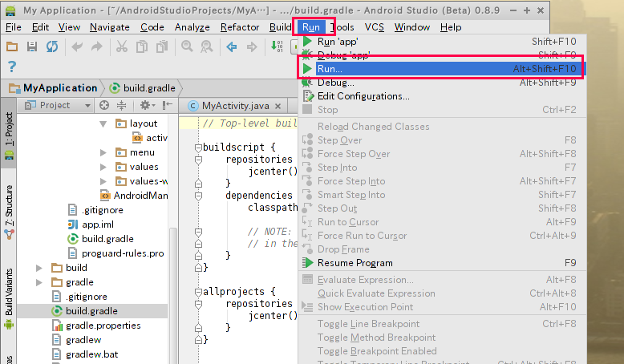Image resolution: width=624 pixels, height=364 pixels.
Task: Click the Find magnifier icon
Action: 187,47
